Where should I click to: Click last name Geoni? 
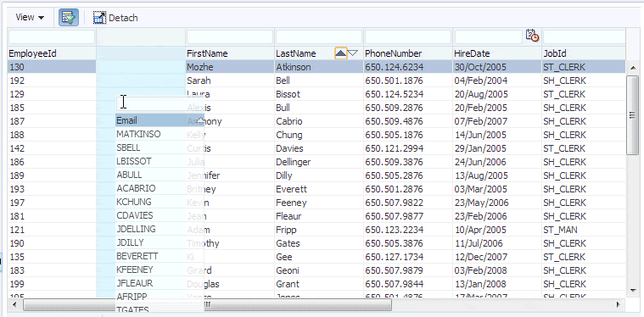point(288,270)
